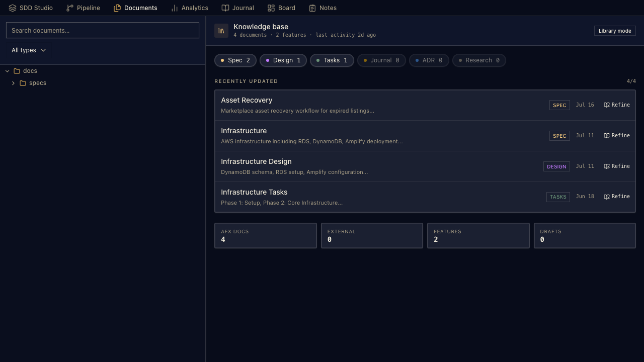The image size is (644, 362).
Task: Click the RECENTLY UPDATED label
Action: pyautogui.click(x=246, y=81)
